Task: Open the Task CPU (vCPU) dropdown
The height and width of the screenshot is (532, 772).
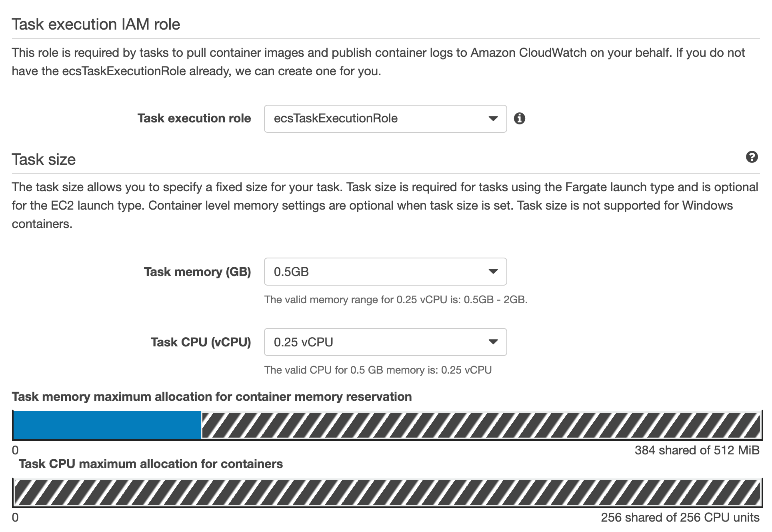Action: [385, 342]
